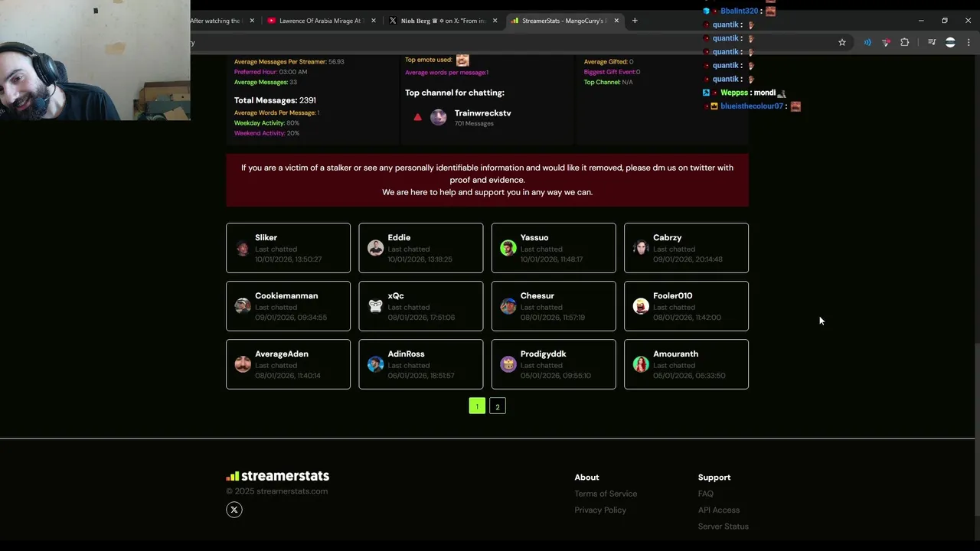The height and width of the screenshot is (551, 980).
Task: Click the red triangle rank indicator
Action: [417, 117]
